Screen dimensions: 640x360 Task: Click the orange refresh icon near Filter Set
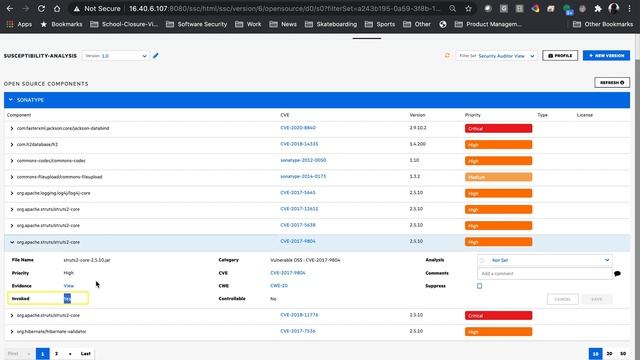click(x=447, y=55)
